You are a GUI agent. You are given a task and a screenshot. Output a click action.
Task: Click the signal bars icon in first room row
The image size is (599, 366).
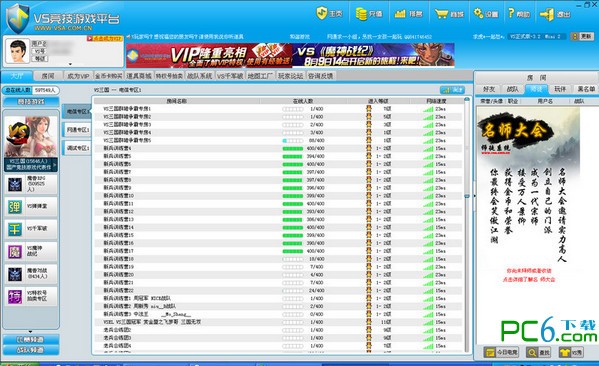[428, 109]
